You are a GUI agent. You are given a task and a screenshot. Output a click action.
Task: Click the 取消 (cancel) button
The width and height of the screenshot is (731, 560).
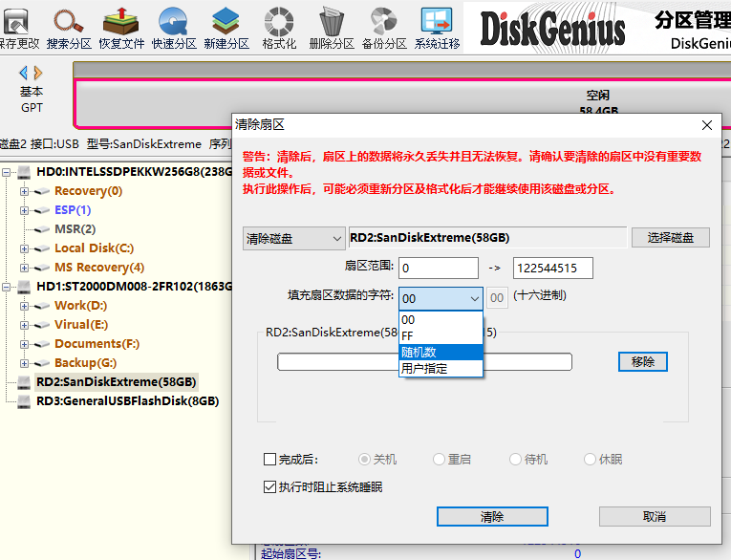(x=655, y=517)
